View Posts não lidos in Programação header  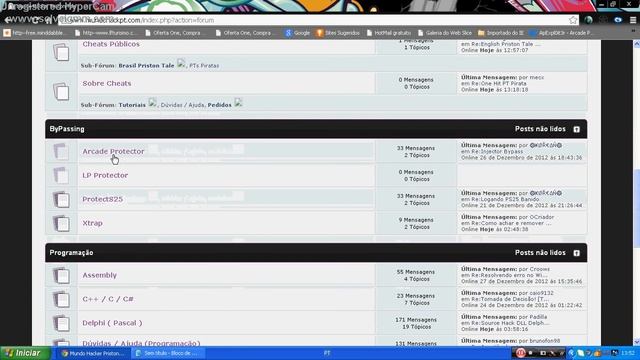[540, 253]
